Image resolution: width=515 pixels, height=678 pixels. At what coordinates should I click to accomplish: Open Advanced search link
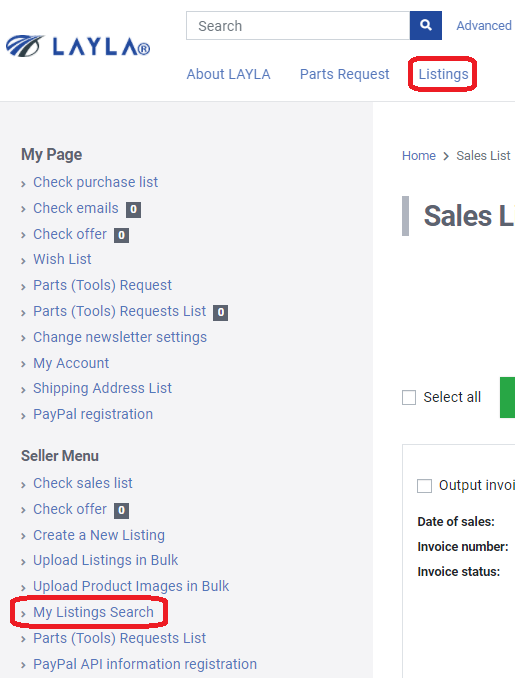click(484, 26)
